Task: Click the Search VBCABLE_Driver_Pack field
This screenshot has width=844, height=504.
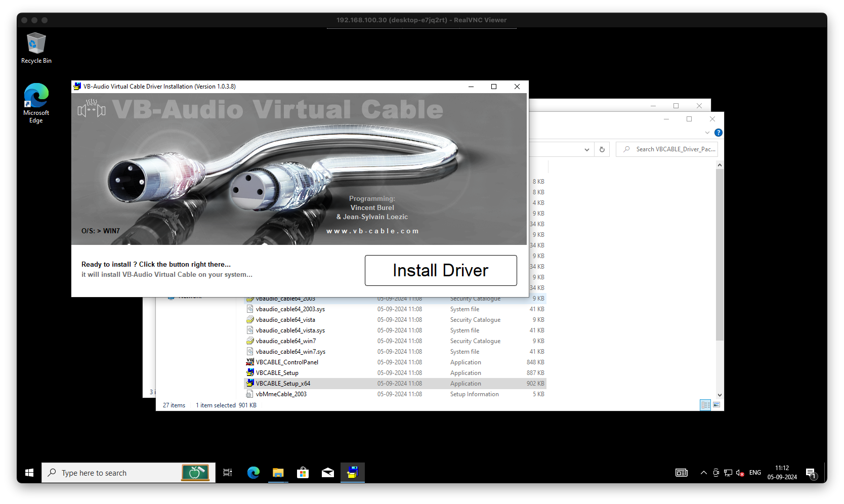Action: [x=667, y=149]
